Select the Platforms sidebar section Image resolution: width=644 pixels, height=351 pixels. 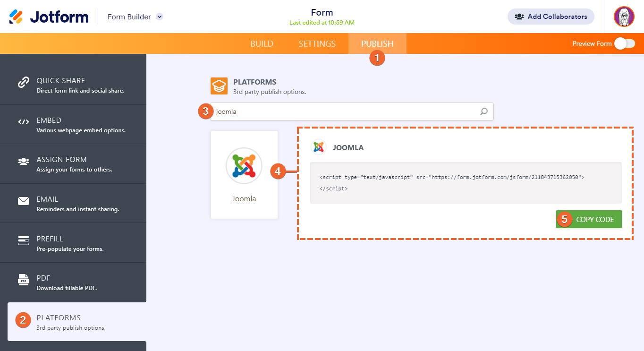click(77, 322)
